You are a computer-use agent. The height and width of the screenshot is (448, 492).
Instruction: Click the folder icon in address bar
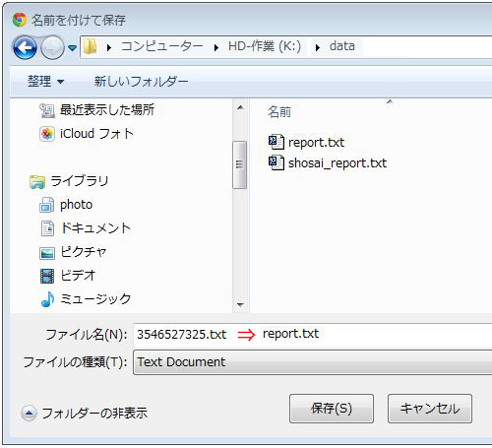[90, 46]
